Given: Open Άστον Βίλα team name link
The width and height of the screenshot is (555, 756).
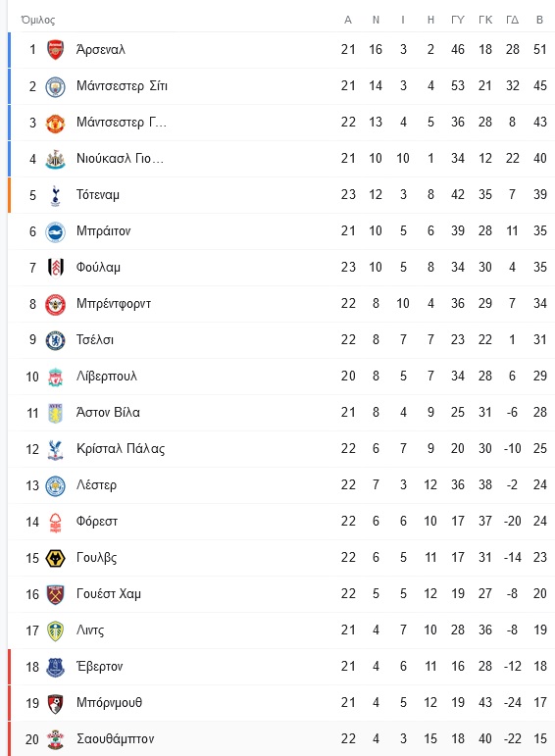Looking at the screenshot, I should (x=108, y=412).
